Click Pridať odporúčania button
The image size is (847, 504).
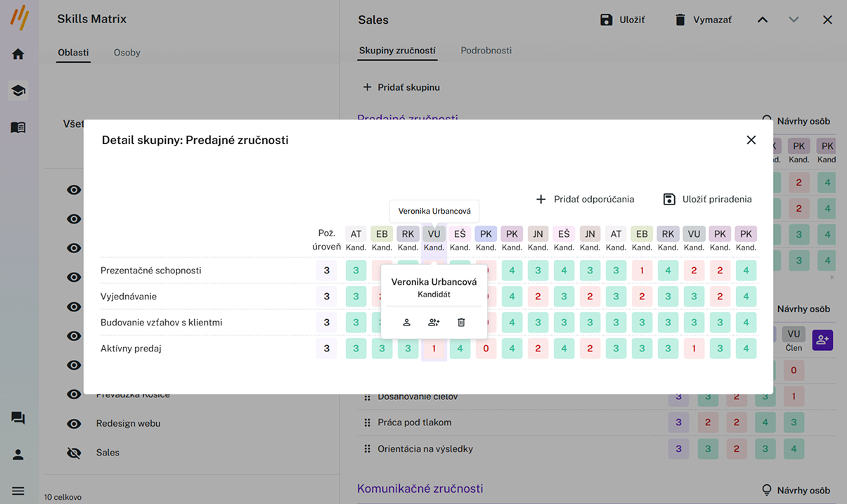pos(585,199)
